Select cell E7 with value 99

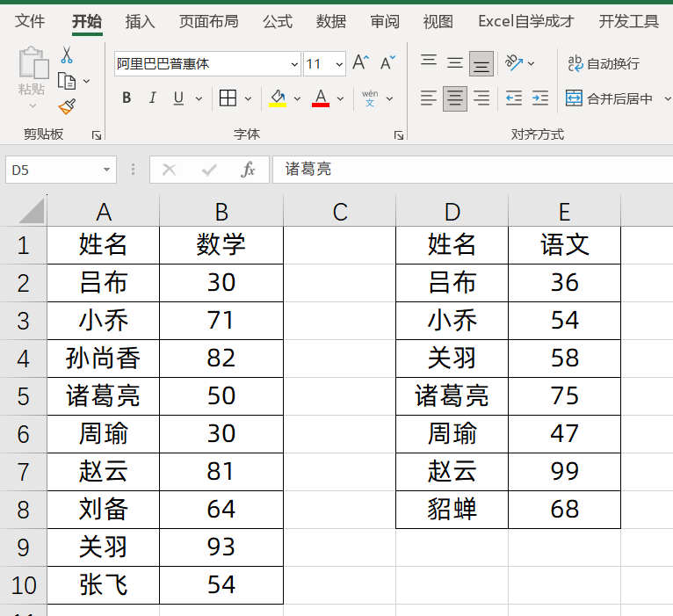click(x=564, y=472)
